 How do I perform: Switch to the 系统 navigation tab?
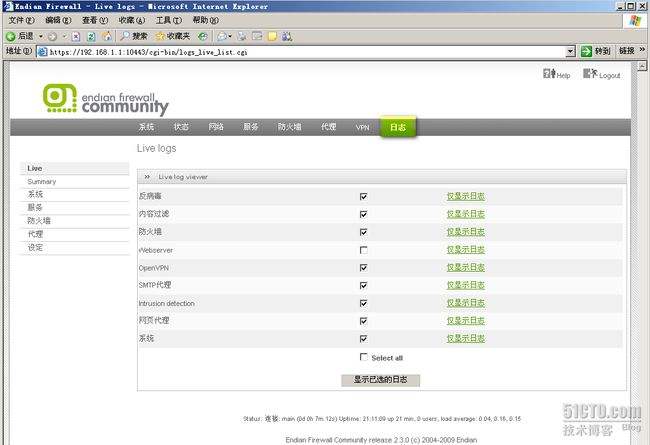pyautogui.click(x=146, y=127)
